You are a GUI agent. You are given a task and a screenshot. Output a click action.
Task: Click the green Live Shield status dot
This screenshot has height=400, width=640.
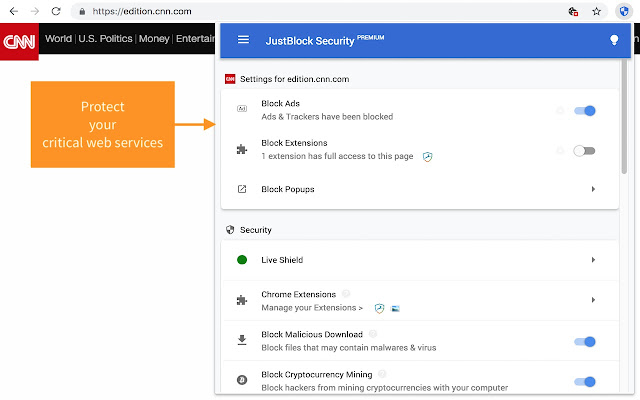click(242, 260)
